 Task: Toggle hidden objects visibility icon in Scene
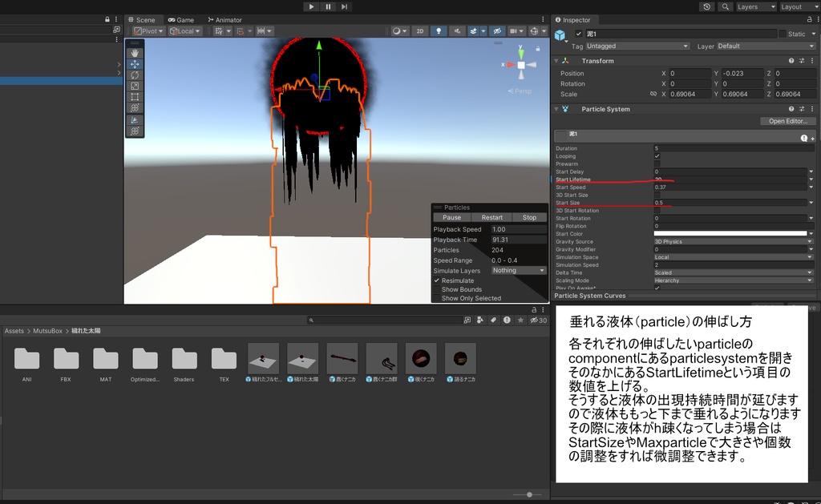(x=497, y=31)
